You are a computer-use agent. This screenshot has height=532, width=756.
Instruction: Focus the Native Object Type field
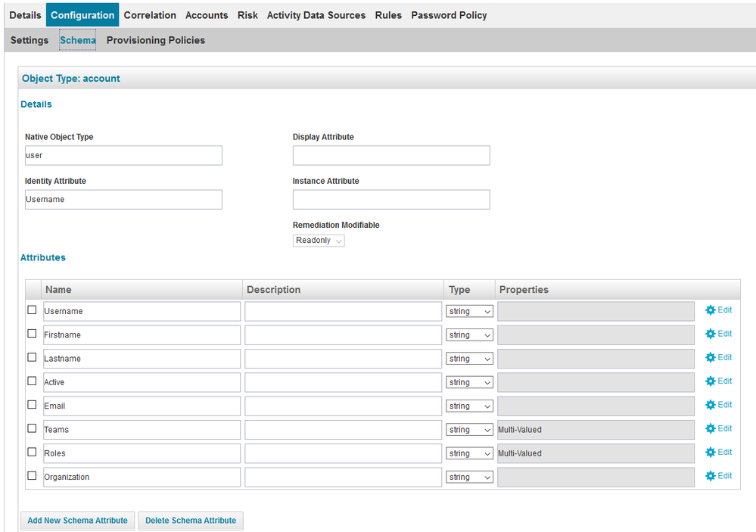coord(123,156)
